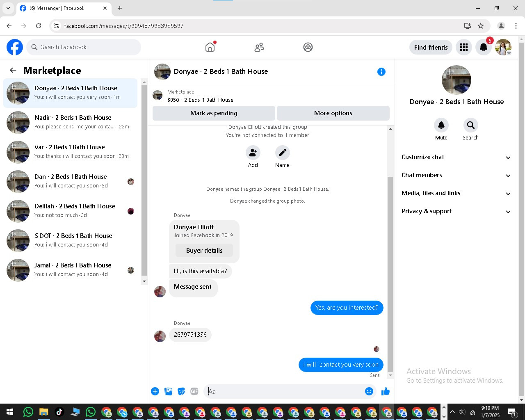Choose a GIF from the composer
The width and height of the screenshot is (525, 420).
(x=194, y=391)
